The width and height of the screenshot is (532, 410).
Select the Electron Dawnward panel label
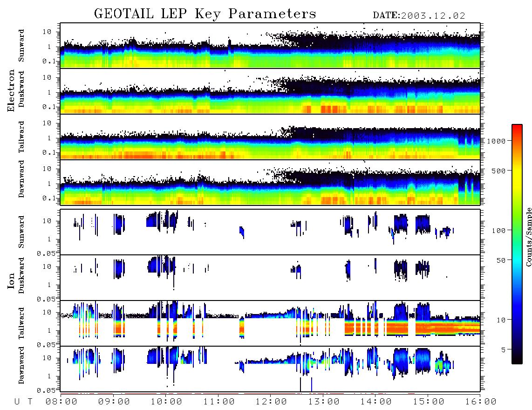coord(21,179)
